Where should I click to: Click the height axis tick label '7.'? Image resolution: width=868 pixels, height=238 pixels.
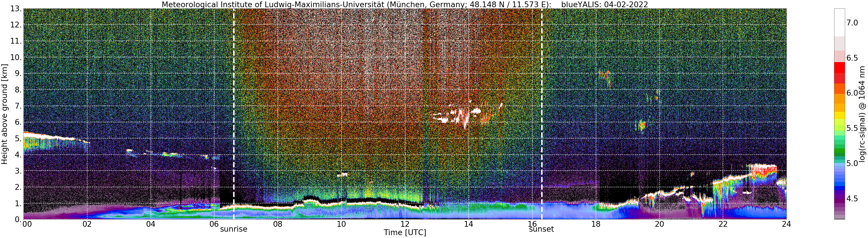18,105
